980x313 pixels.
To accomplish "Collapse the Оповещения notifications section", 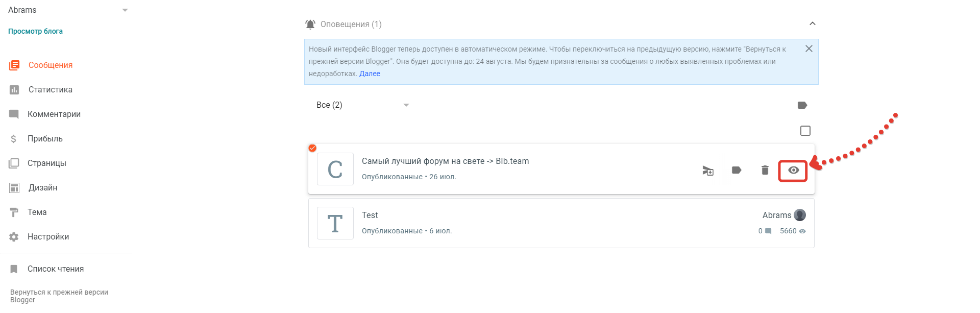I will point(813,24).
